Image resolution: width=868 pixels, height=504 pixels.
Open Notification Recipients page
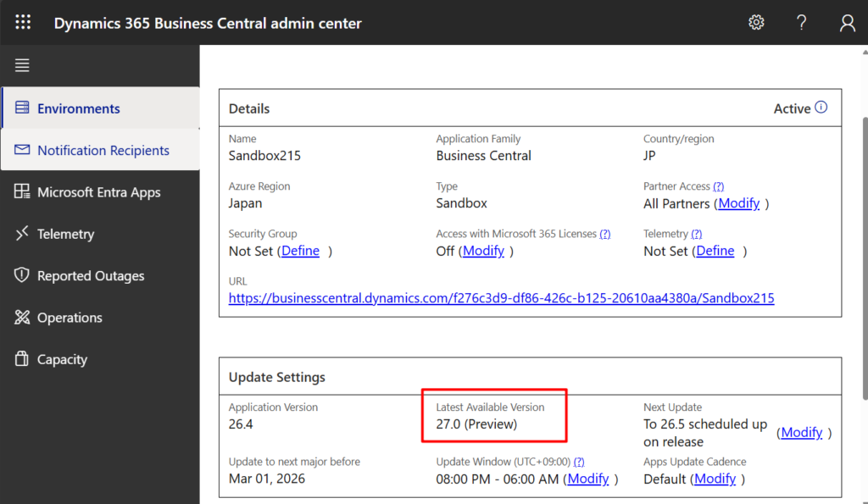pos(103,150)
